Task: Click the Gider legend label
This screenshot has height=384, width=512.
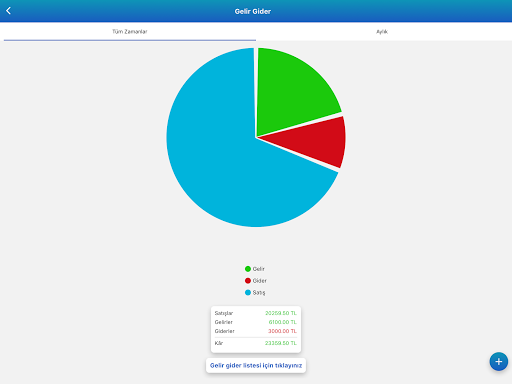Action: [260, 281]
